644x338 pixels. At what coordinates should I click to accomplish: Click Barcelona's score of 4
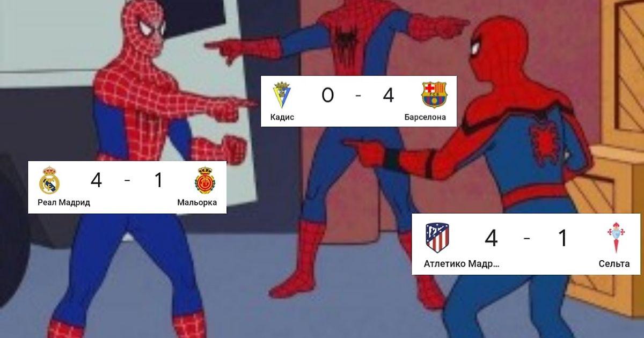point(389,95)
